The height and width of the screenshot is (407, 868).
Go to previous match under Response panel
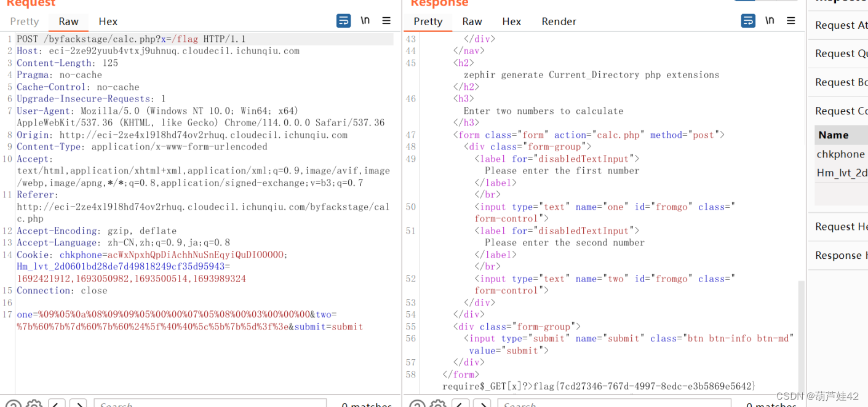(461, 404)
